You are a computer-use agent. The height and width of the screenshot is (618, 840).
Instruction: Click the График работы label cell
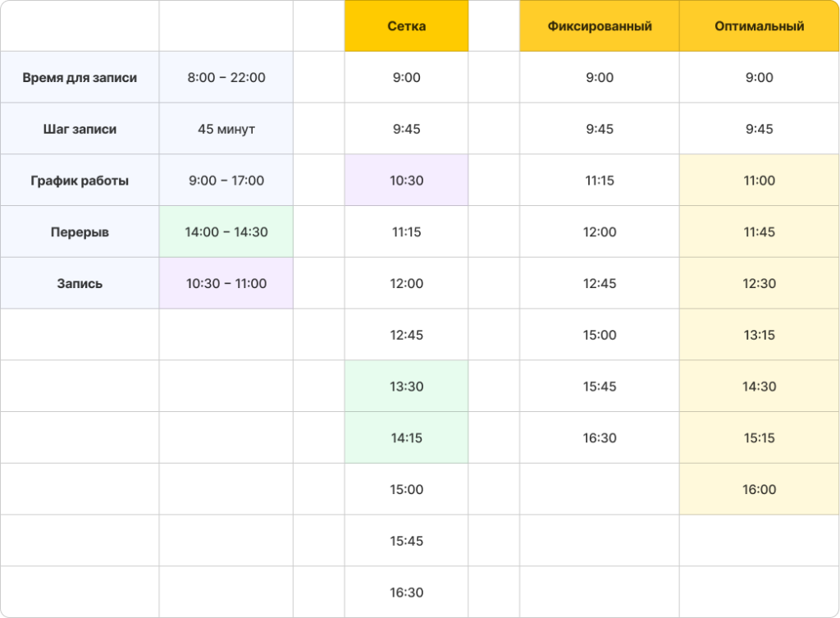click(x=80, y=181)
